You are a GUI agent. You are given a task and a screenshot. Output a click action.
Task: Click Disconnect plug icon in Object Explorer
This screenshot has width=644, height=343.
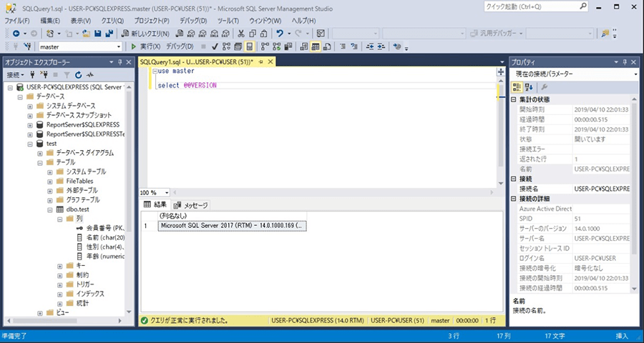tap(44, 74)
